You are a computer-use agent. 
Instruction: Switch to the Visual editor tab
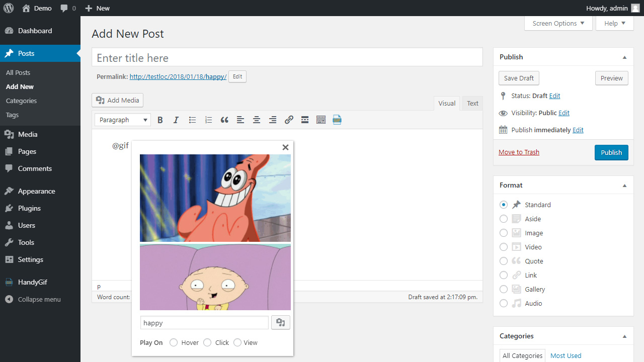tap(447, 103)
